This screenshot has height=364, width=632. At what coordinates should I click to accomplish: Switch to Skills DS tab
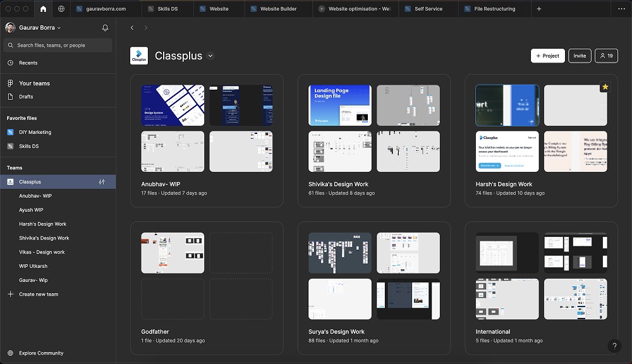pos(167,8)
